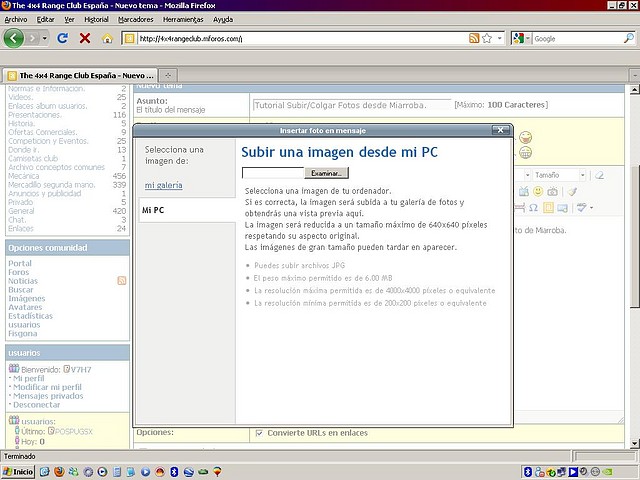Click the yellow framed icon in editor toolbar

coord(548,208)
